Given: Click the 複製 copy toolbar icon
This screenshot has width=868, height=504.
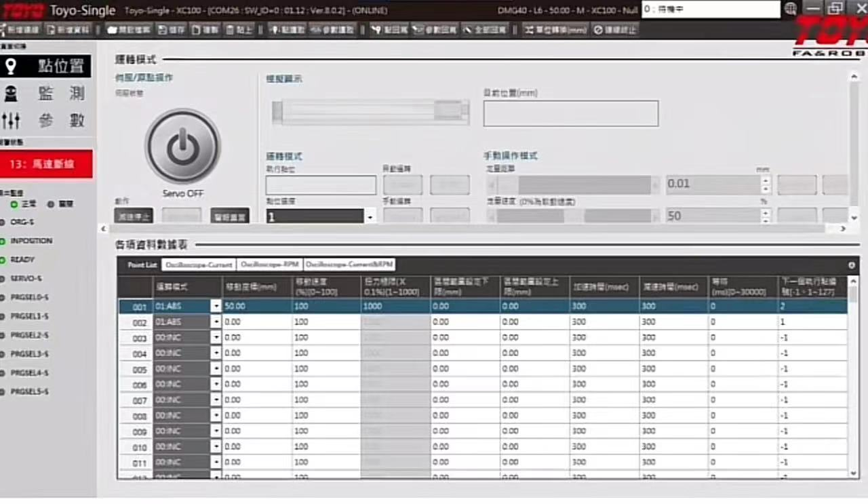Looking at the screenshot, I should point(205,30).
